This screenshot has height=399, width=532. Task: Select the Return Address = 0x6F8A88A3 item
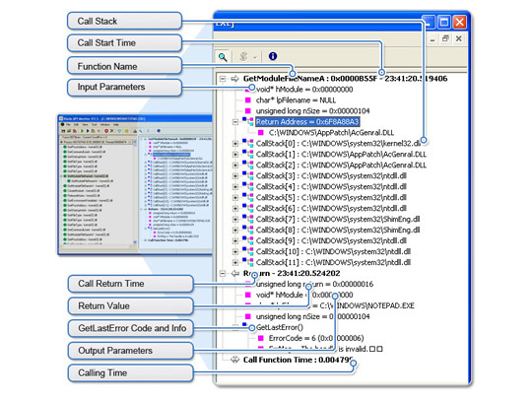pyautogui.click(x=307, y=122)
